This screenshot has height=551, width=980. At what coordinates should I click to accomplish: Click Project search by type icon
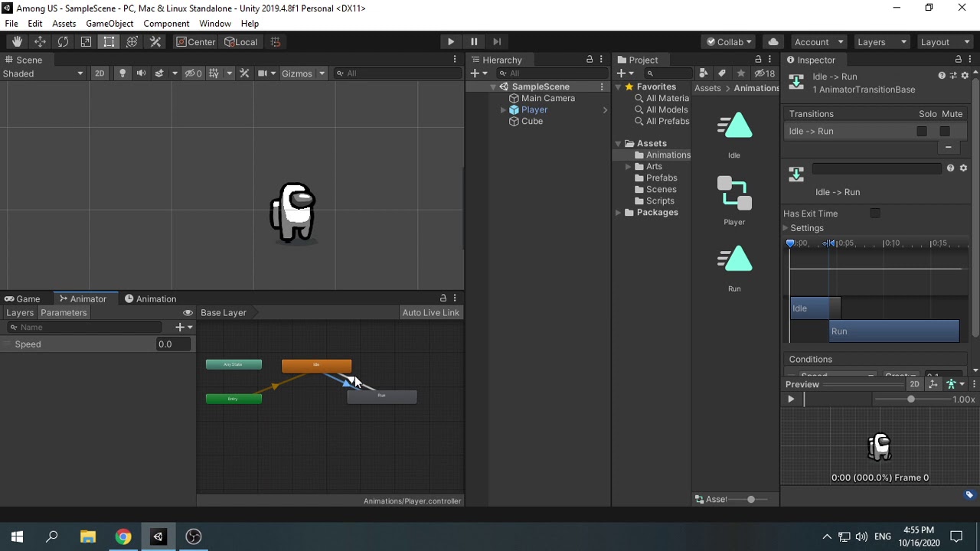704,73
